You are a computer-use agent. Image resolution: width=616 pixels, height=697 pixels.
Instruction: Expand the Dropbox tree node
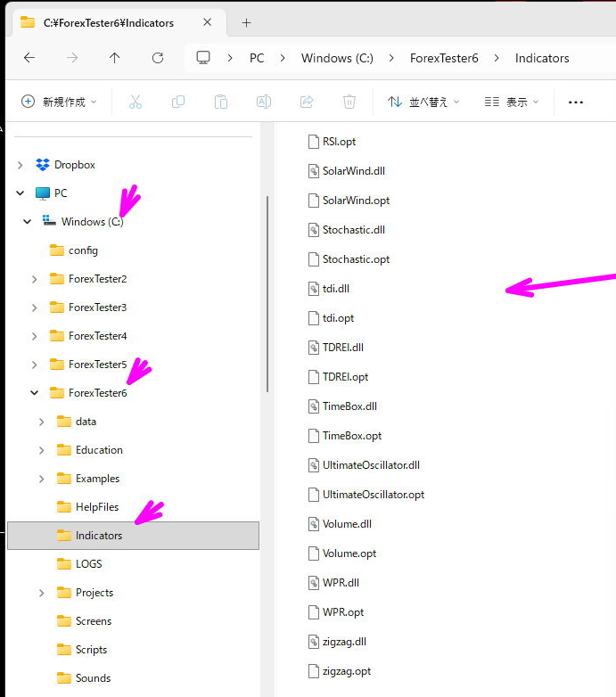click(x=20, y=166)
